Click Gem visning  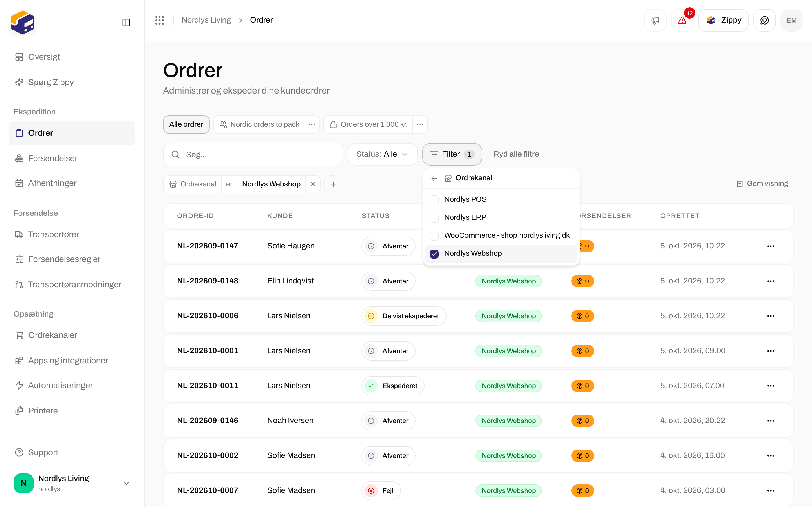pyautogui.click(x=762, y=184)
